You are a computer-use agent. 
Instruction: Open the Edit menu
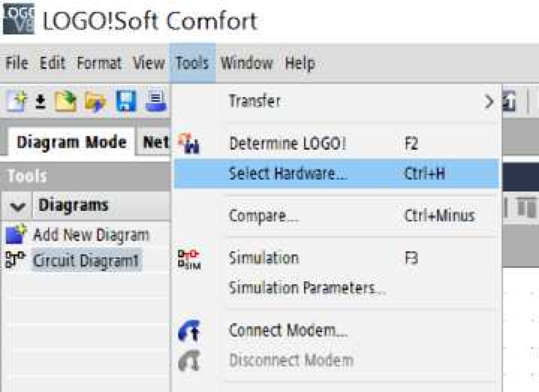pyautogui.click(x=52, y=63)
